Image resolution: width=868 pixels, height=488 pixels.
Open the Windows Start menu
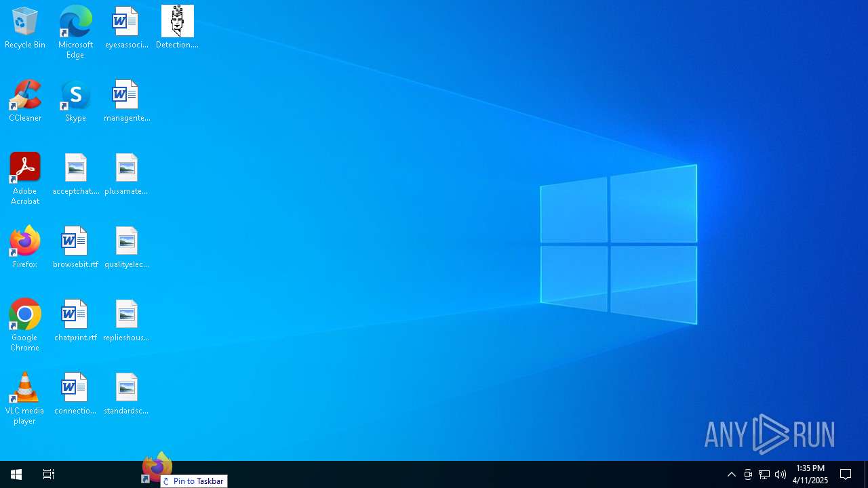(x=16, y=474)
